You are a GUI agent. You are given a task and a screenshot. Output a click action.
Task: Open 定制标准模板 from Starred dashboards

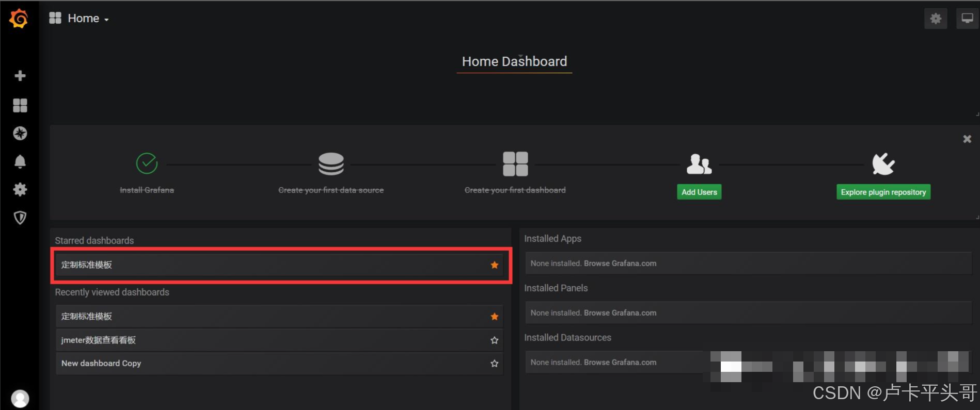(279, 265)
